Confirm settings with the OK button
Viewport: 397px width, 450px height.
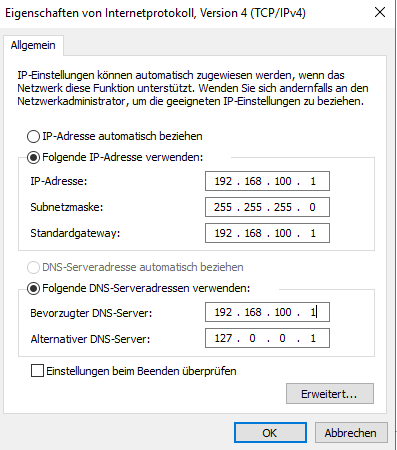(270, 433)
